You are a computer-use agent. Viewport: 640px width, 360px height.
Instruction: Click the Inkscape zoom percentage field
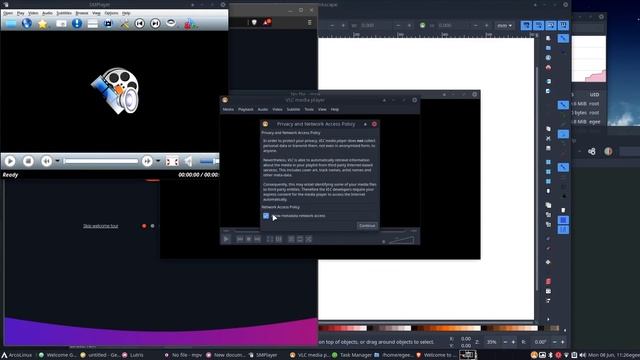[x=492, y=342]
